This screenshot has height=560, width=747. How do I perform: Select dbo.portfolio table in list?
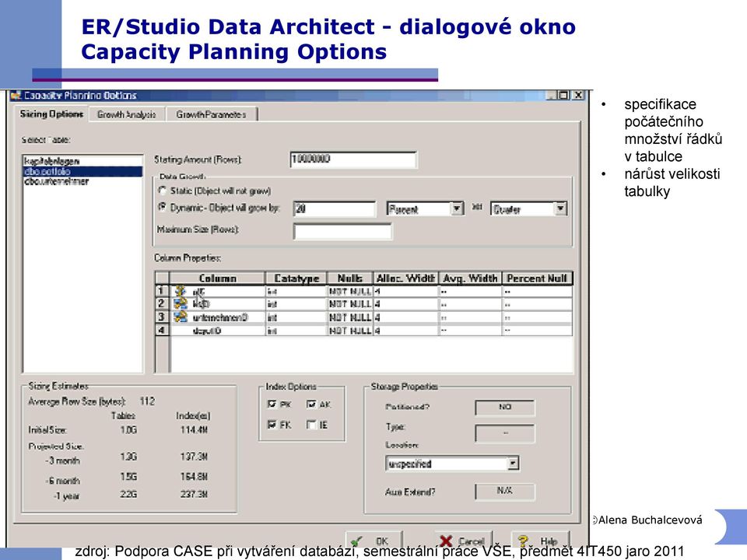point(83,171)
